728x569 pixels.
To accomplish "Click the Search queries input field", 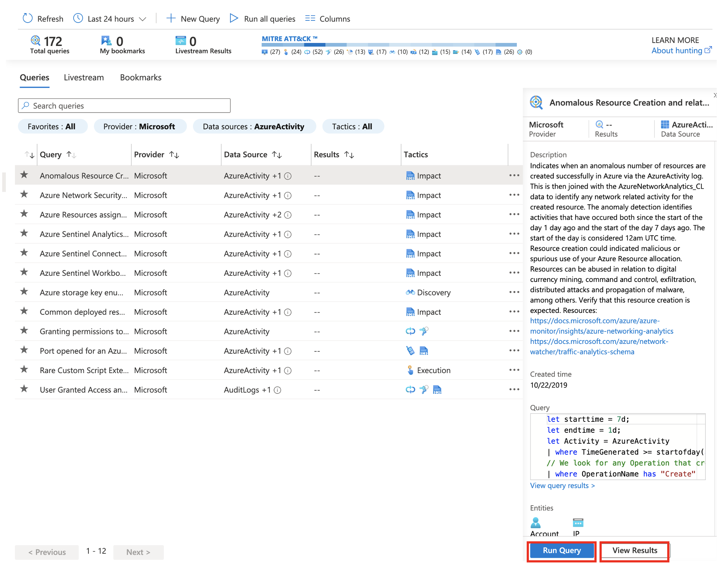I will coord(124,106).
